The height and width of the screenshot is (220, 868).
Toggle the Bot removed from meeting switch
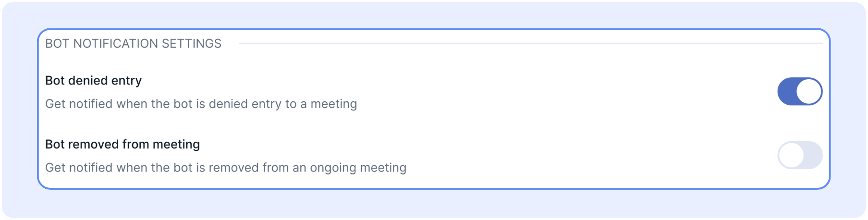[799, 155]
